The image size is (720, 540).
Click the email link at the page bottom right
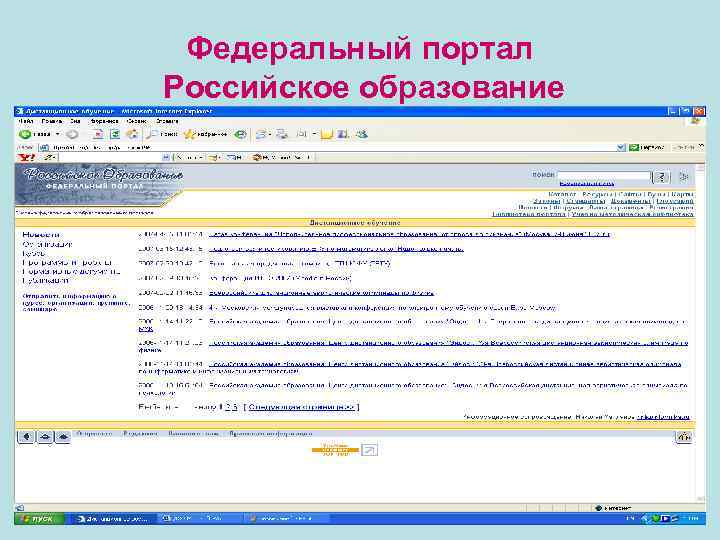point(663,416)
